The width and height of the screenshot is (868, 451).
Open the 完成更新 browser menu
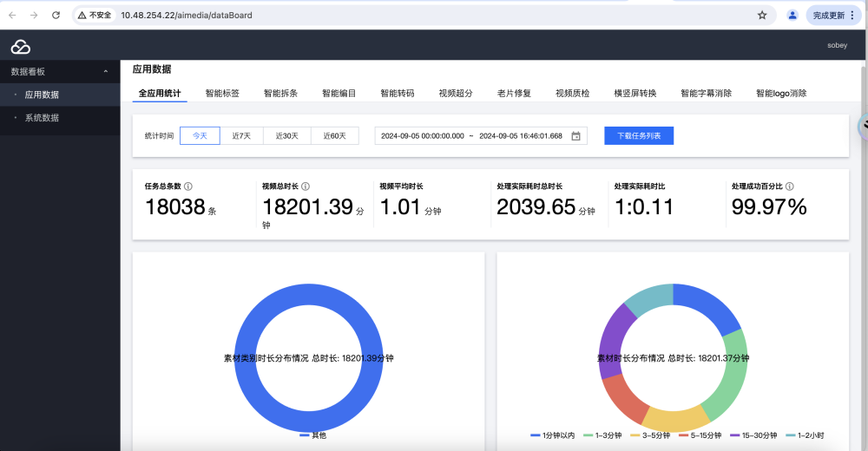[834, 15]
